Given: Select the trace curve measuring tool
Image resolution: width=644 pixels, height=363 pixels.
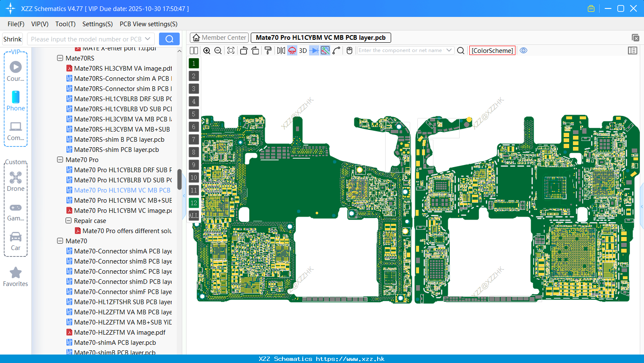Looking at the screenshot, I should pos(337,50).
